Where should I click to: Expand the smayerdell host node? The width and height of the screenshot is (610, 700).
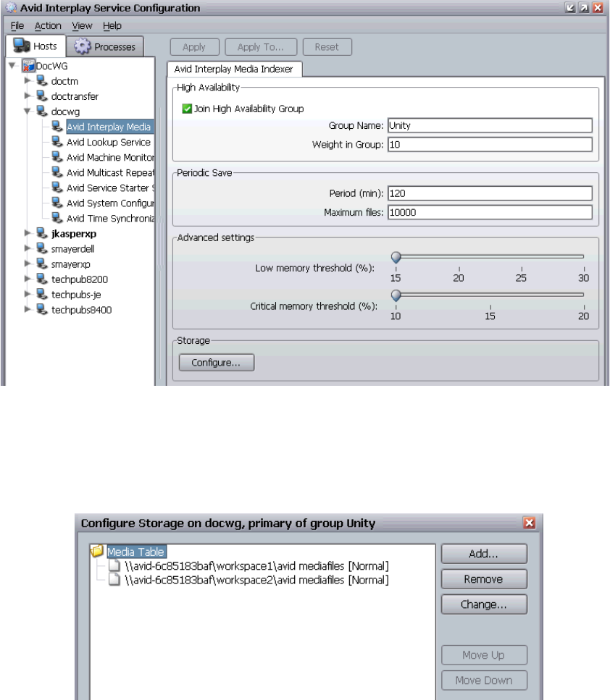click(x=28, y=248)
